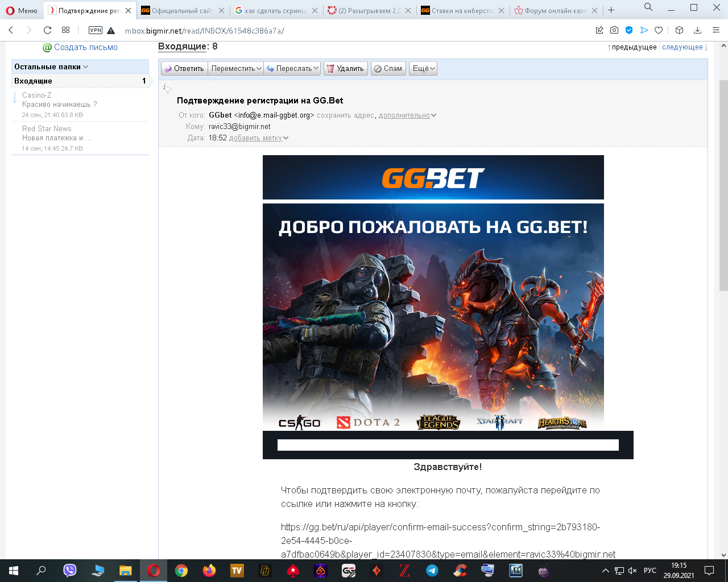Open the taskbar clock and calendar
728x582 pixels.
click(679, 571)
